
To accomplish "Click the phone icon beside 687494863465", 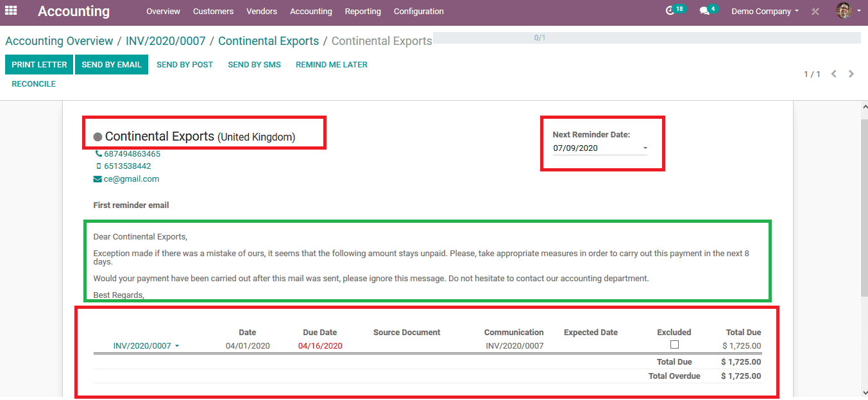I will pos(98,154).
